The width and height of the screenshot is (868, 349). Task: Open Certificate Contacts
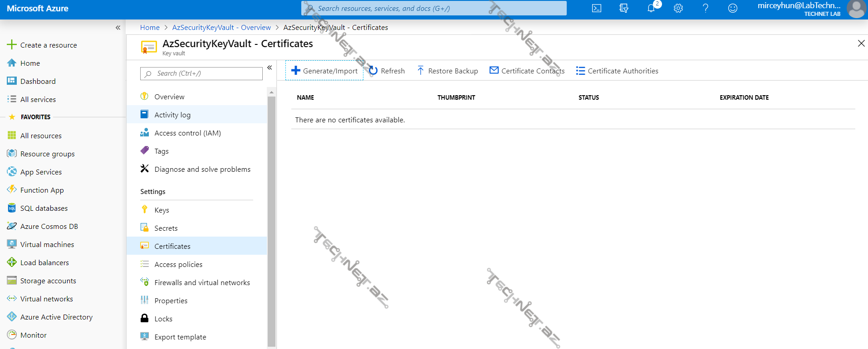527,71
